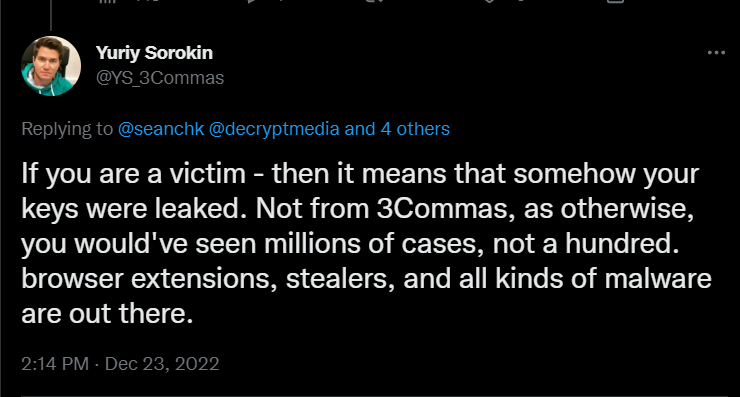
Task: Click Yuriy Sorokin's profile picture
Action: 51,66
